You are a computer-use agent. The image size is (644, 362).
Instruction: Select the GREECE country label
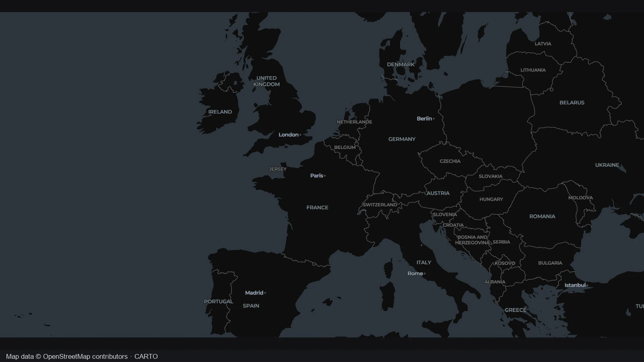516,310
